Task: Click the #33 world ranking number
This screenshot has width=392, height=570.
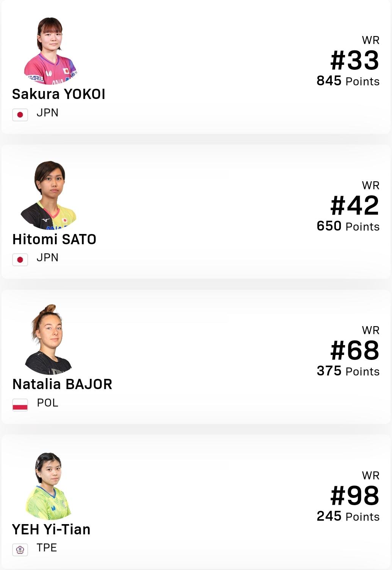Action: click(x=354, y=61)
